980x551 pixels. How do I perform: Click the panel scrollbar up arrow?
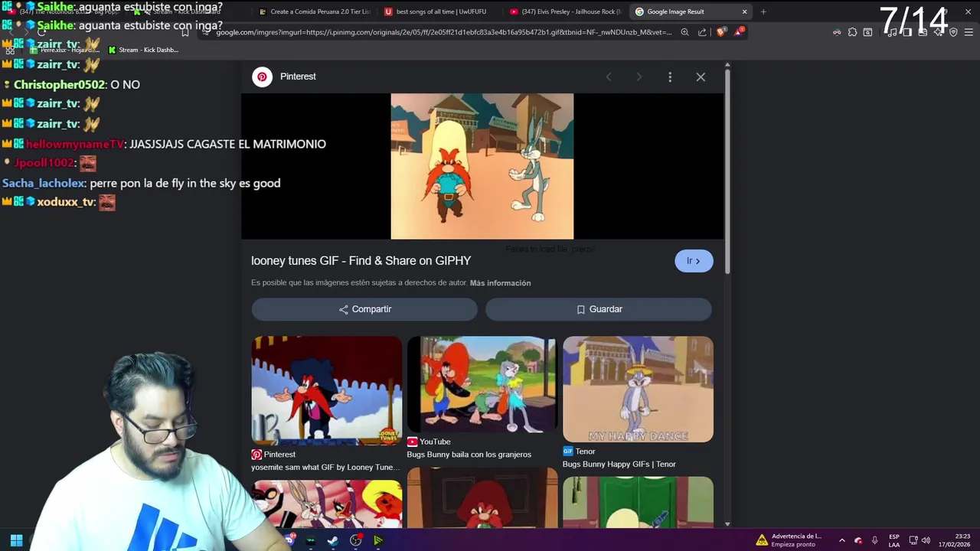(727, 65)
